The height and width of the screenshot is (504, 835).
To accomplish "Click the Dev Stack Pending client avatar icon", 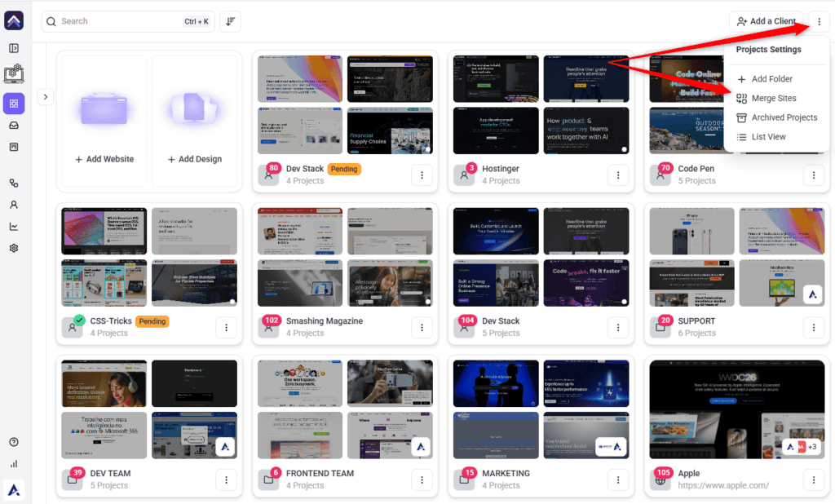I will pyautogui.click(x=268, y=175).
